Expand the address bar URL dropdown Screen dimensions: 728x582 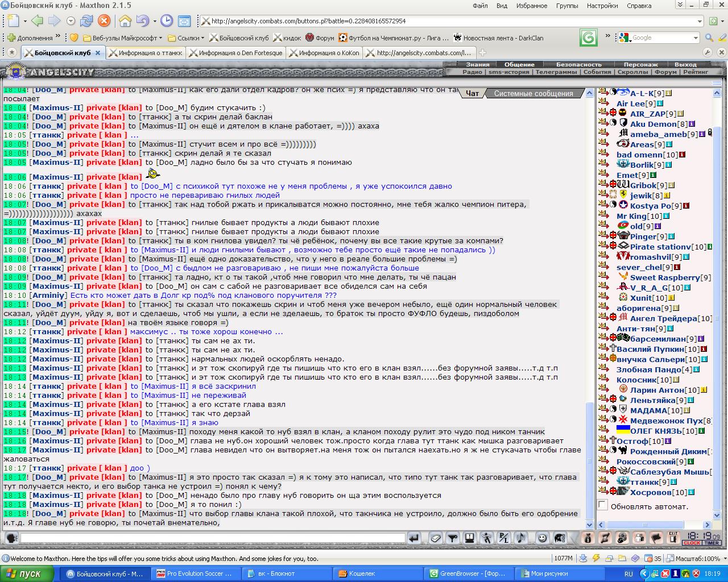(700, 21)
